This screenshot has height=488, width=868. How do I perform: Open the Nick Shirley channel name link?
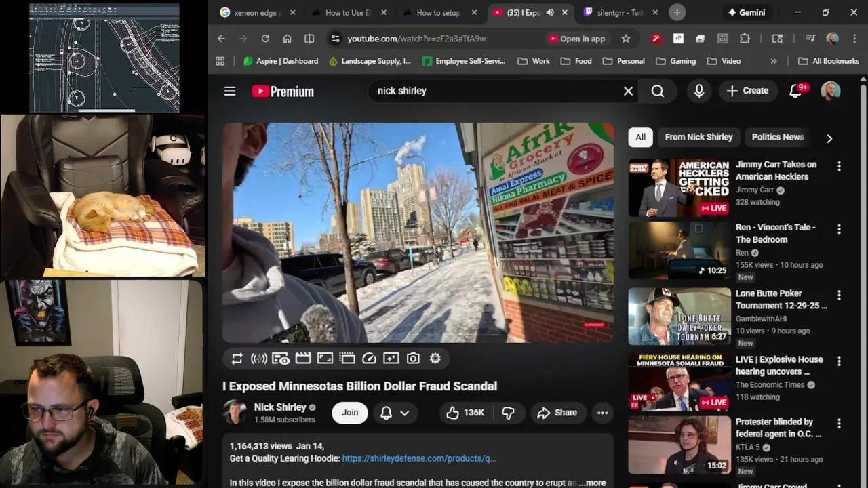[x=280, y=407]
